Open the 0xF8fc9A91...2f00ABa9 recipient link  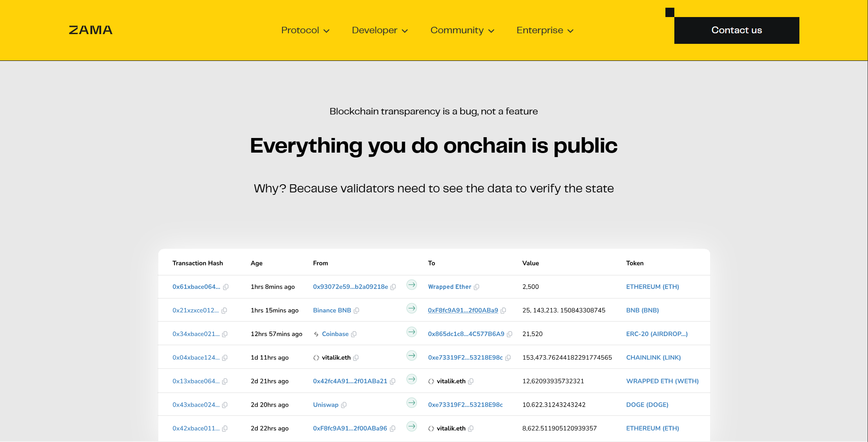[x=463, y=310]
